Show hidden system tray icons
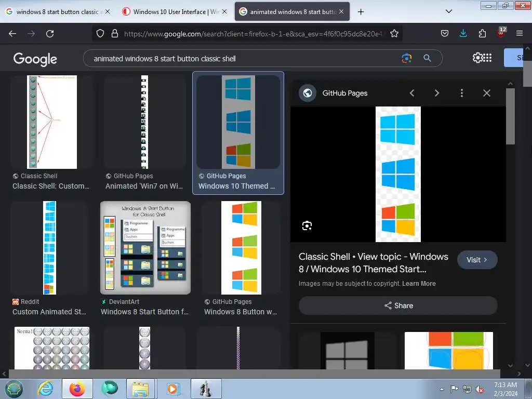 [442, 389]
